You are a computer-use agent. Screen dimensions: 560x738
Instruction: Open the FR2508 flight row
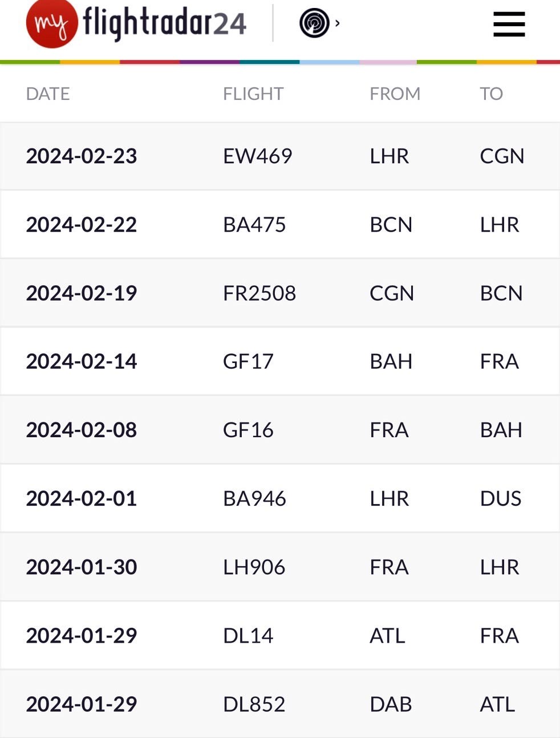pos(259,293)
